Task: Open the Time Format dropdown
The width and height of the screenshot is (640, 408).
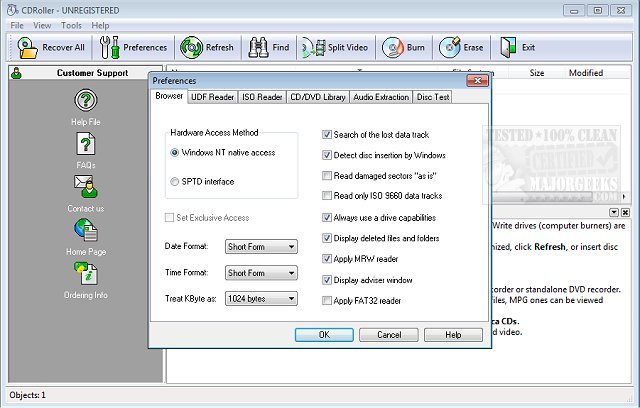Action: (261, 273)
